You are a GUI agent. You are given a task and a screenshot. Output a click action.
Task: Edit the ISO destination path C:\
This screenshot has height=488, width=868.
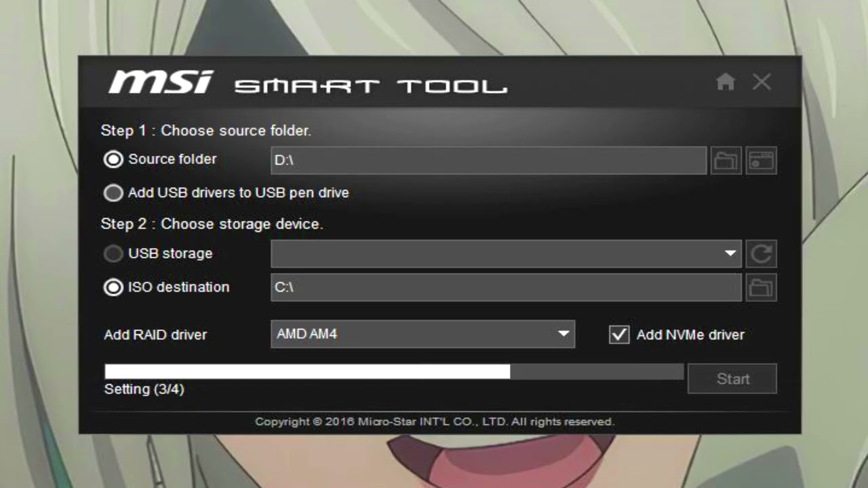(x=506, y=287)
